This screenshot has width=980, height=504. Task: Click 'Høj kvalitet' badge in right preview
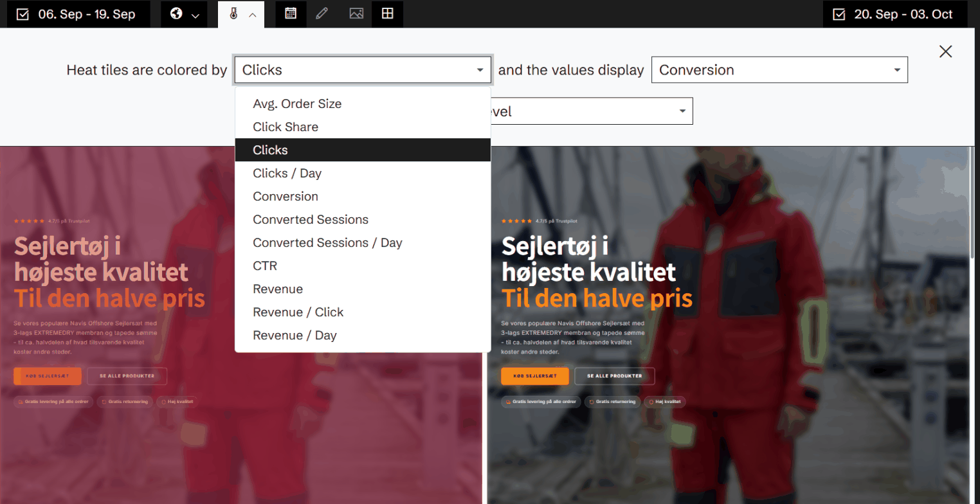pos(665,402)
